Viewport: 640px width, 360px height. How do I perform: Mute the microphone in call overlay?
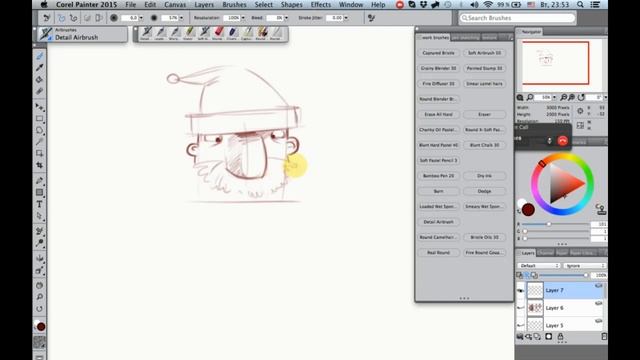549,141
